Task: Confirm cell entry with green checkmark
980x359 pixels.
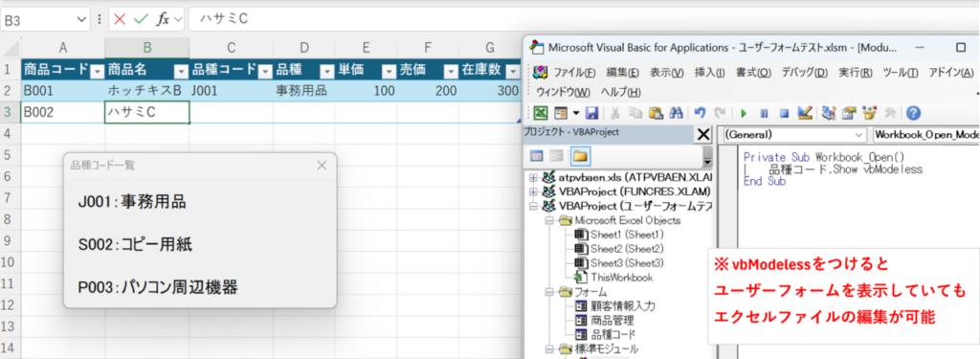Action: (141, 19)
